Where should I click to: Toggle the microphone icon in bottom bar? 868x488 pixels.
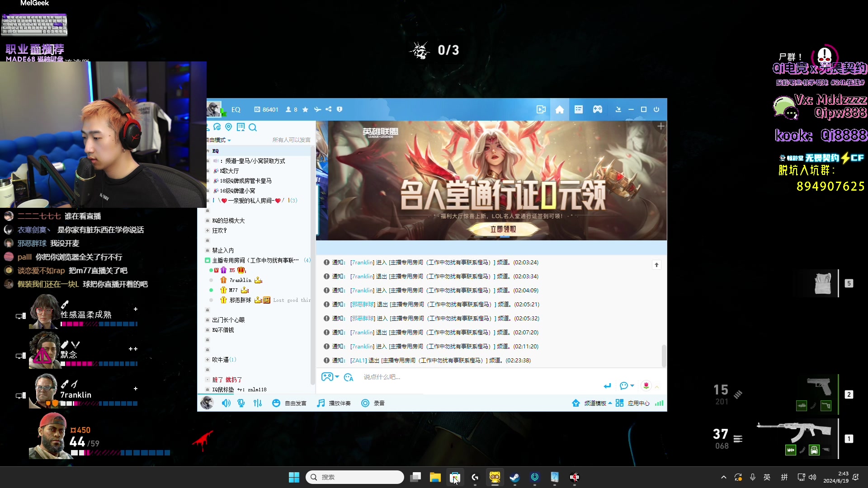241,403
